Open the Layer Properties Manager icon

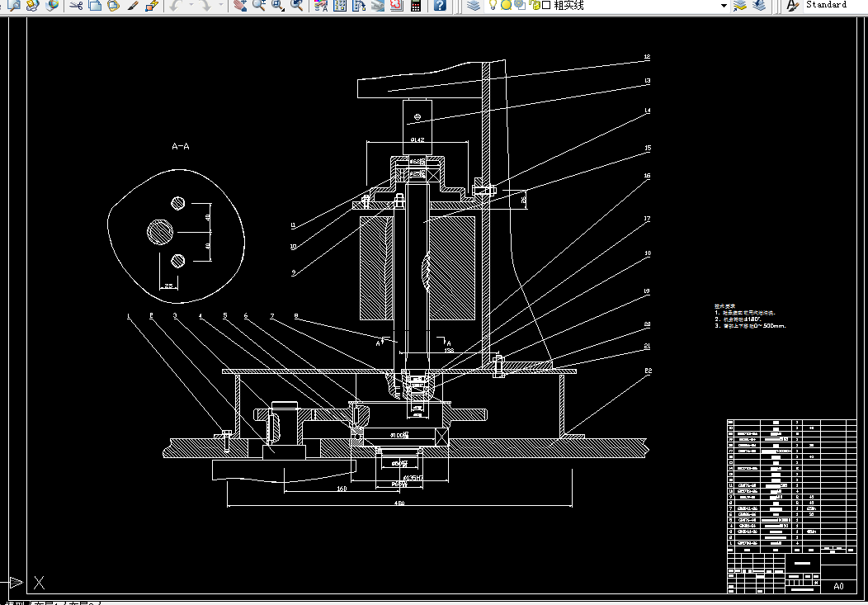(x=474, y=6)
